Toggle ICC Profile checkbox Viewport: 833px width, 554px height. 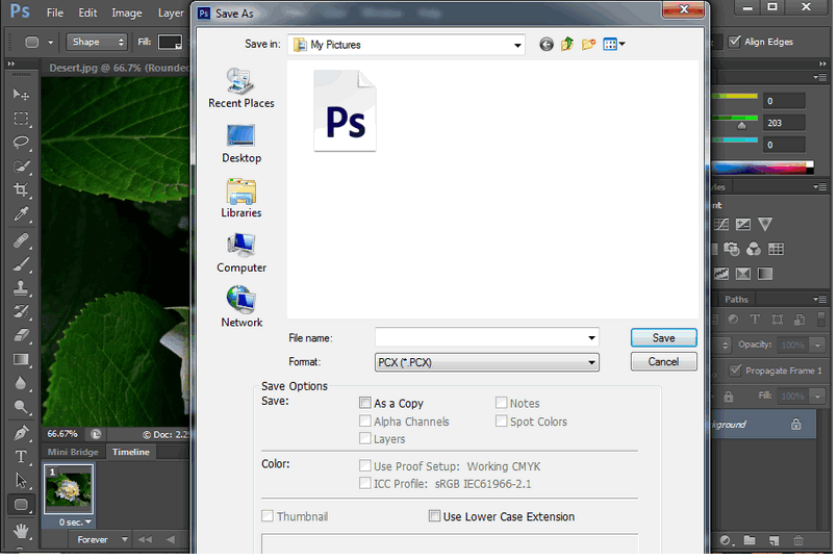click(365, 483)
